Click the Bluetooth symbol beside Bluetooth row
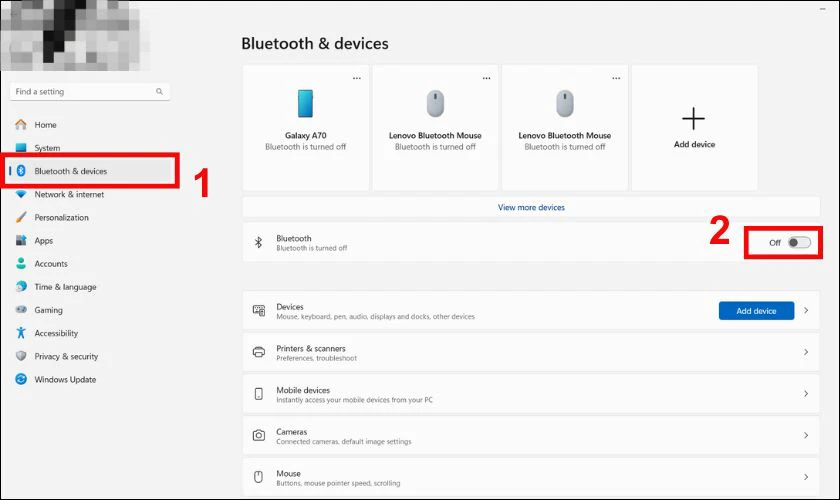Viewport: 840px width, 500px height. coord(258,242)
